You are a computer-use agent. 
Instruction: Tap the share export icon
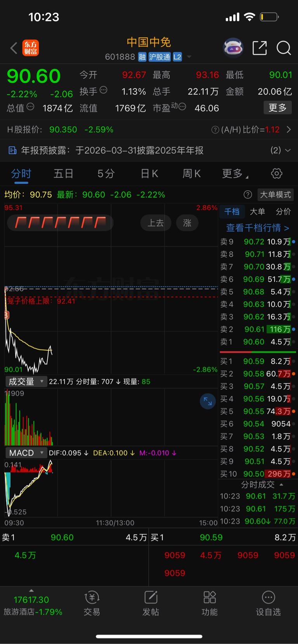pos(260,48)
